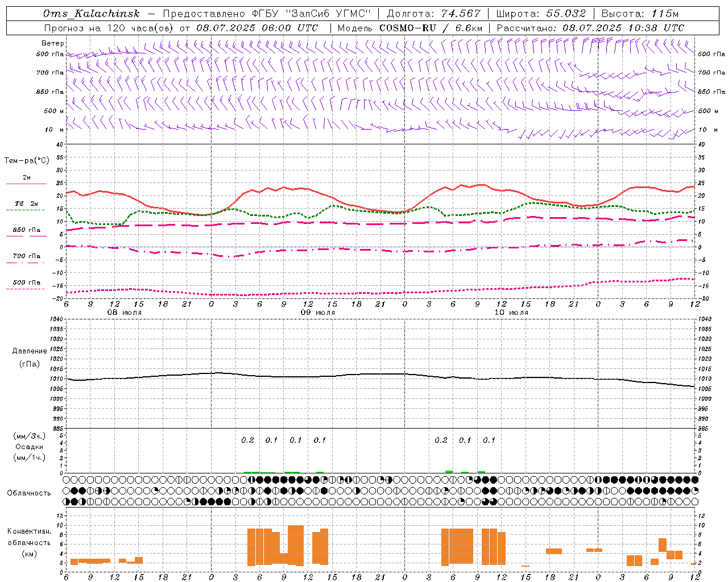Click the Td 2м dew point legend label
Viewport: 728px width, 582px height.
tap(26, 203)
